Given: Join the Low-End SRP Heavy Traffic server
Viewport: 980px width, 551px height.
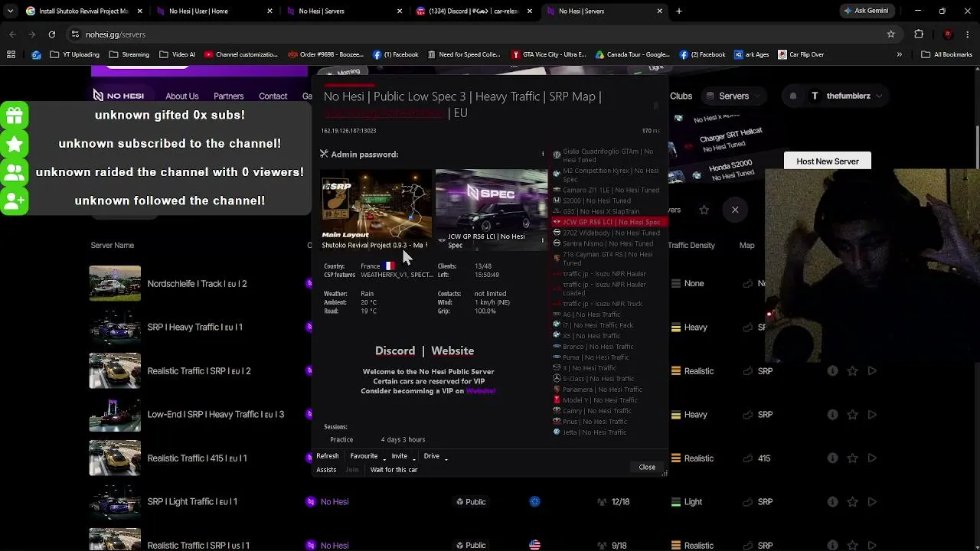Looking at the screenshot, I should click(872, 415).
